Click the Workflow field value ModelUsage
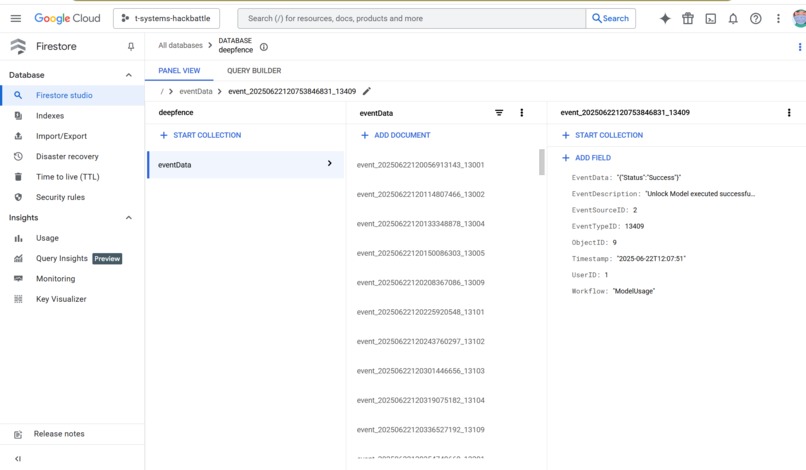Viewport: 806px width, 470px height. coord(634,291)
